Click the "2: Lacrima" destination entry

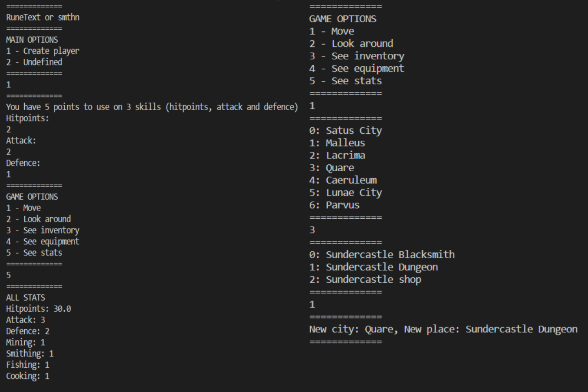point(337,156)
